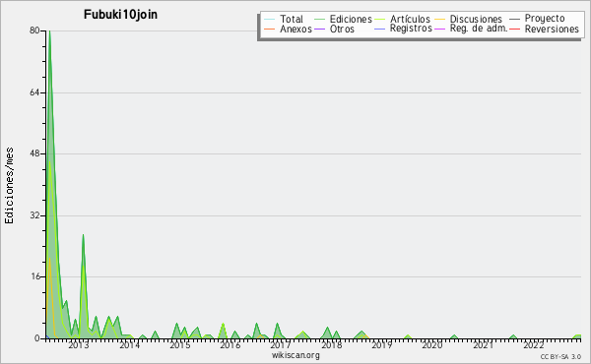Click the yellow Discusiones legend line
This screenshot has height=364, width=591.
click(440, 19)
